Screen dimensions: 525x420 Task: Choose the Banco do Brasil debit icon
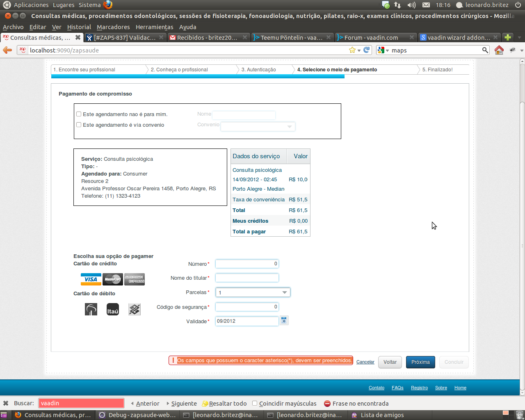click(x=135, y=309)
